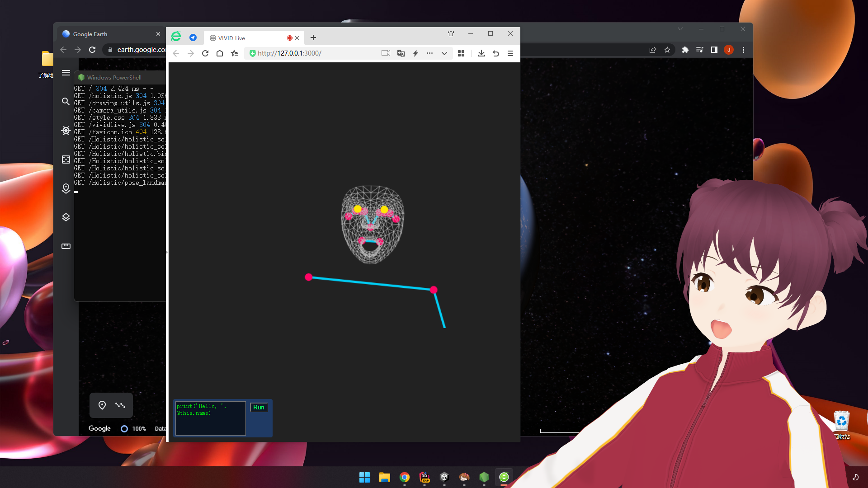Click the blue compass icon beside logo
The image size is (868, 488).
pos(193,38)
